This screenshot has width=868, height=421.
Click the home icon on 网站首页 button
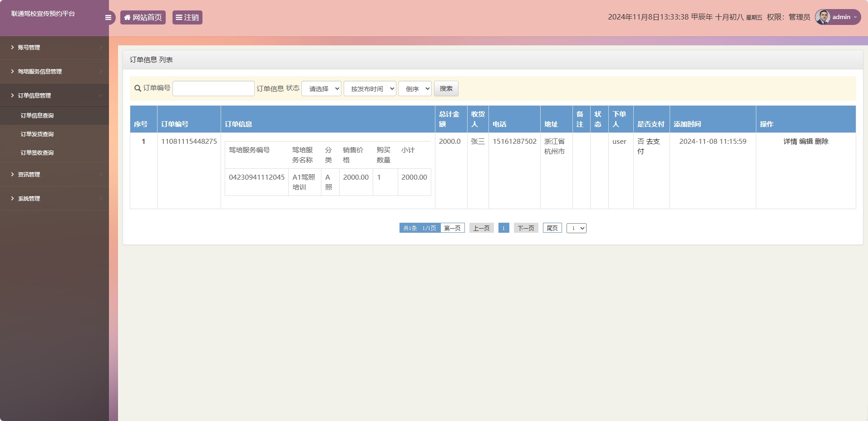click(x=127, y=17)
